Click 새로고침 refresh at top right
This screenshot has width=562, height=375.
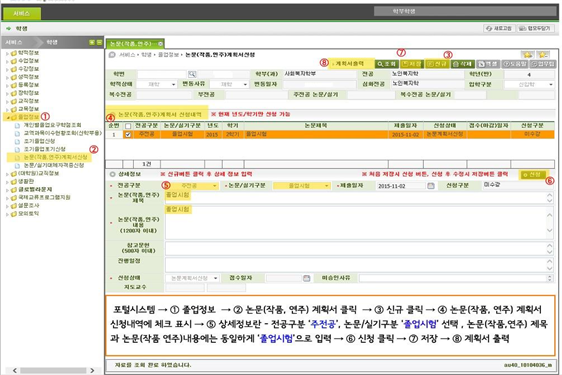pyautogui.click(x=499, y=28)
